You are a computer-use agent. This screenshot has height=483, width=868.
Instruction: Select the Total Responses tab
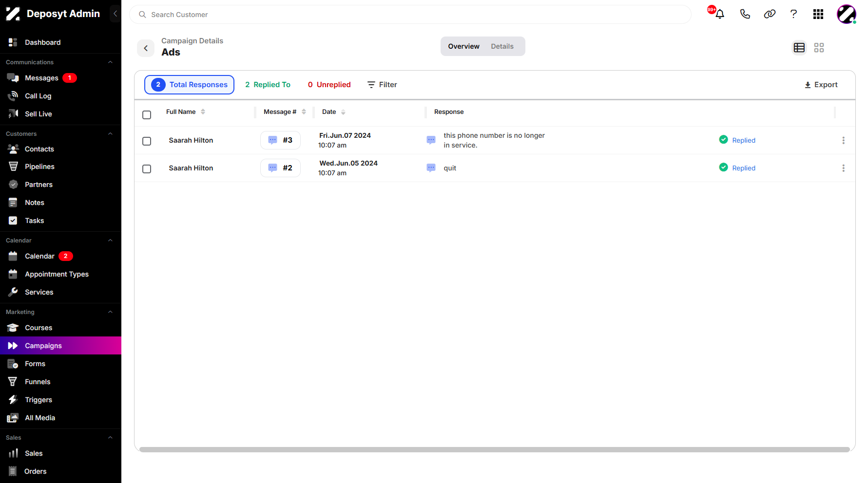tap(189, 85)
